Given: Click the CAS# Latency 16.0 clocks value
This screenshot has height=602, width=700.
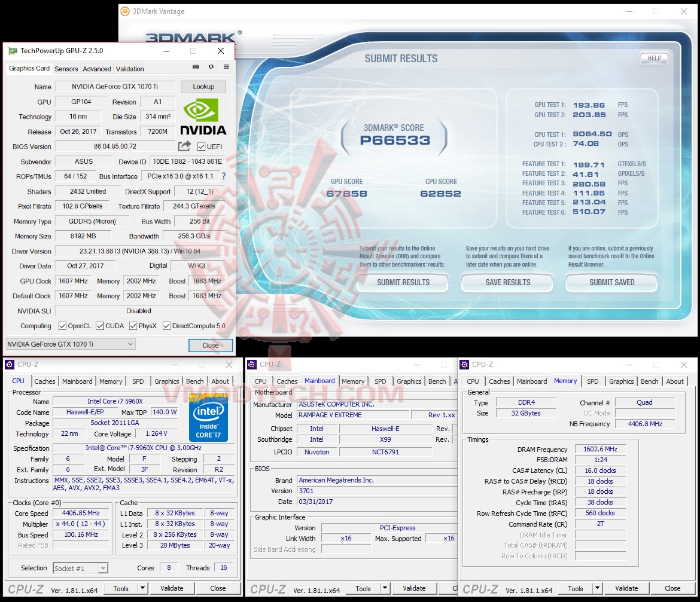Looking at the screenshot, I should tap(600, 470).
